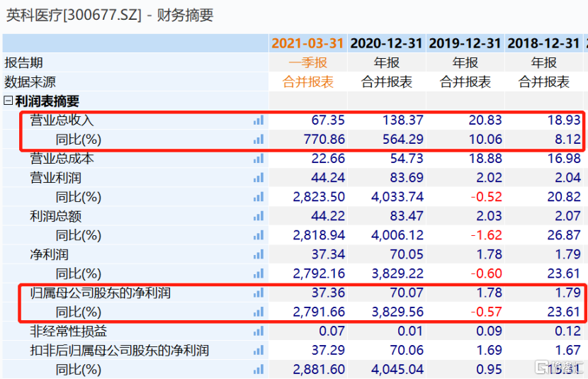Open chart icon in 净利润 row showing 37.34
The height and width of the screenshot is (379, 588).
click(259, 254)
